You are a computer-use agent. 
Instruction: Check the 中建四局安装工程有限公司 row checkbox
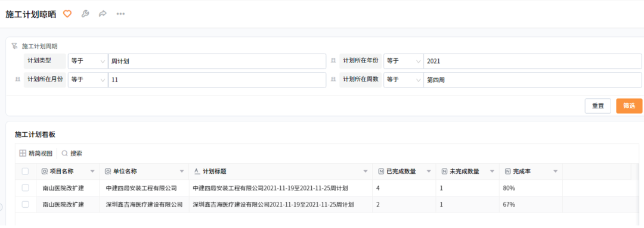(26, 188)
